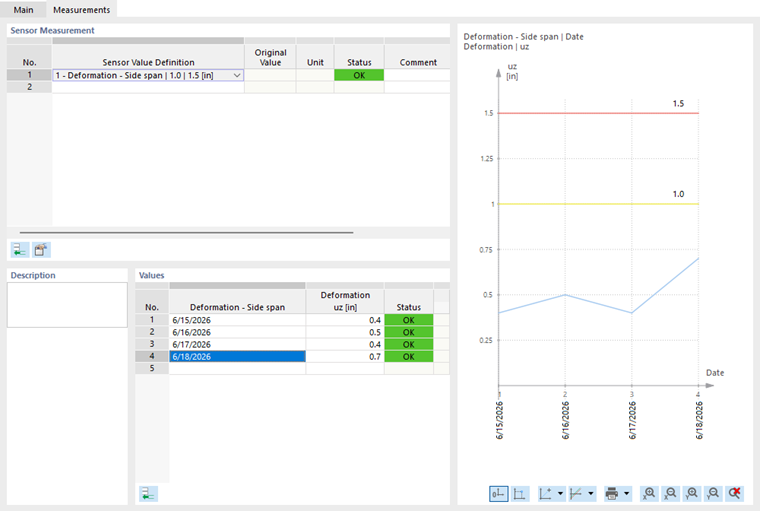The width and height of the screenshot is (760, 511).
Task: Toggle the chart point-values display button
Action: click(520, 494)
